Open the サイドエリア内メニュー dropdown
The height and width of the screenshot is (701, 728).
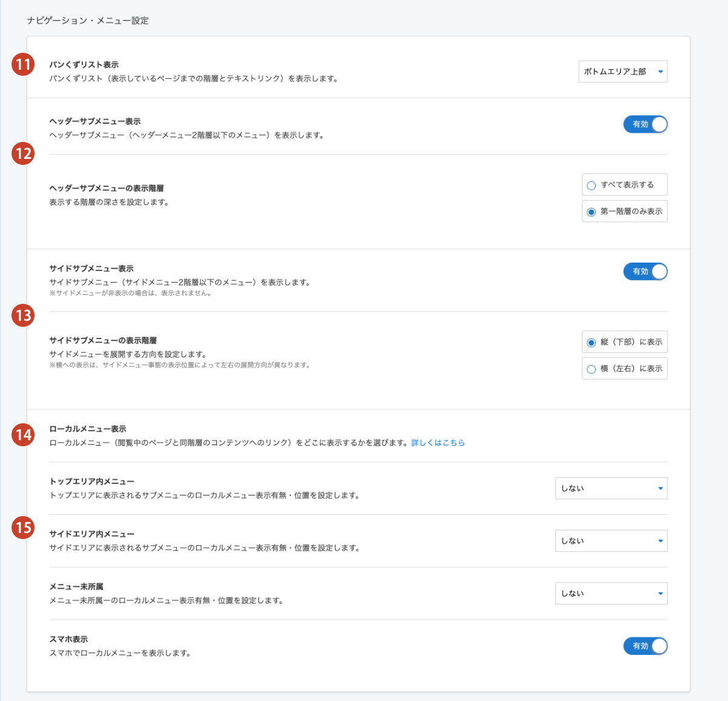click(611, 541)
